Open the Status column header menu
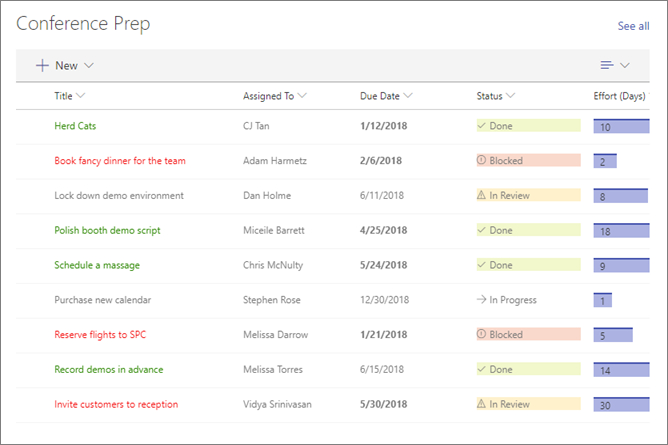 (511, 97)
